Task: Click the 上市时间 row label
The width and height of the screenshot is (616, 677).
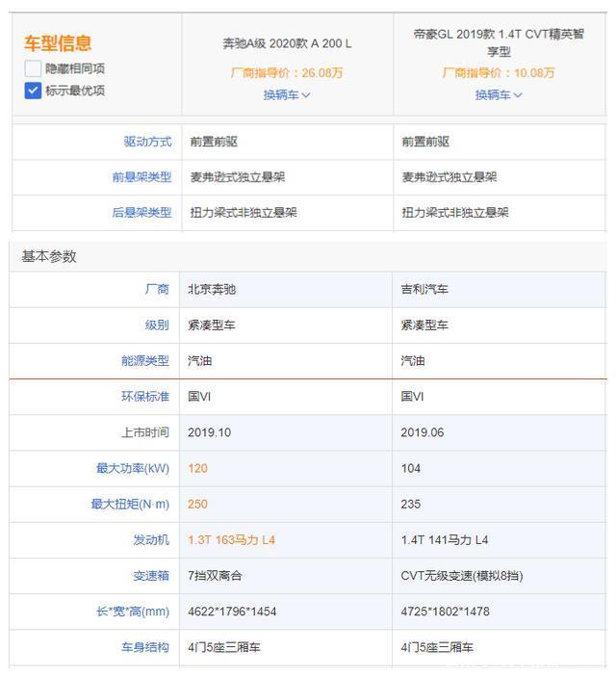Action: 145,432
